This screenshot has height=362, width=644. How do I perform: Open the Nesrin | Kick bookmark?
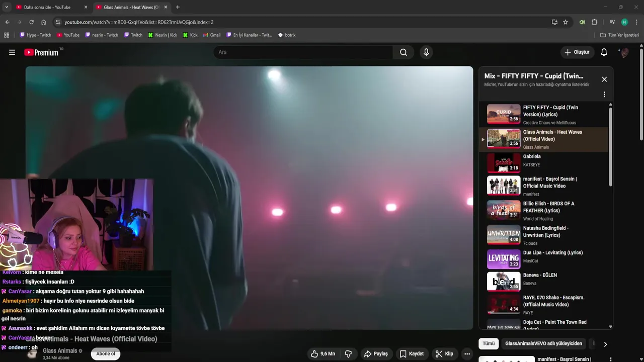click(163, 35)
